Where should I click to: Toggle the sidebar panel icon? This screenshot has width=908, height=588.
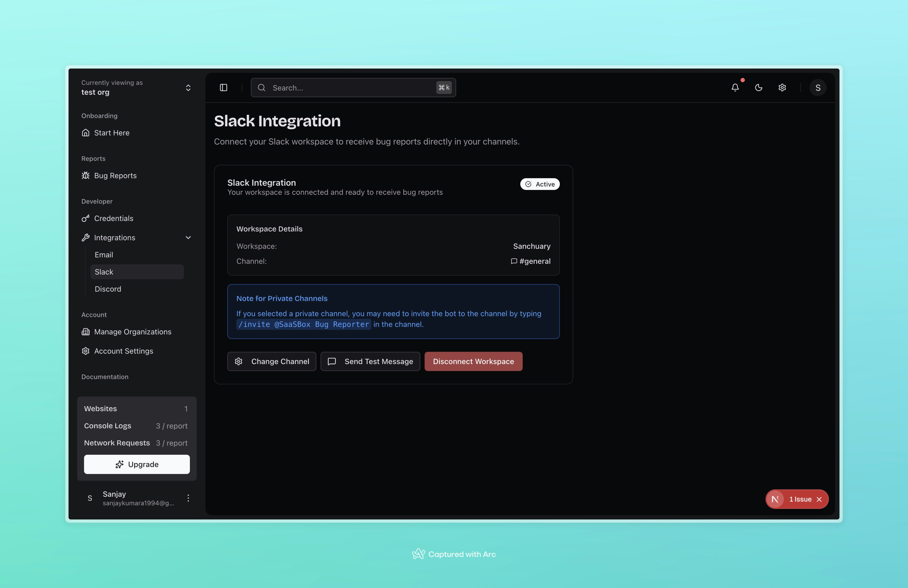(224, 88)
